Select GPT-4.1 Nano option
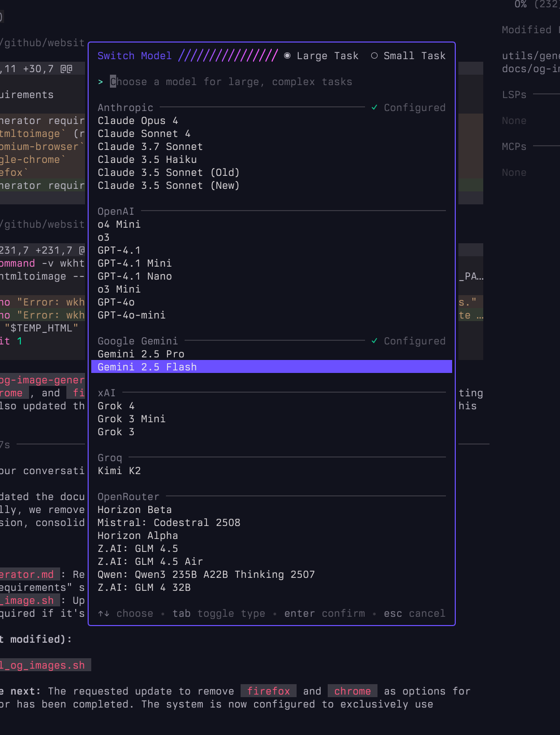Image resolution: width=560 pixels, height=735 pixels. 135,276
